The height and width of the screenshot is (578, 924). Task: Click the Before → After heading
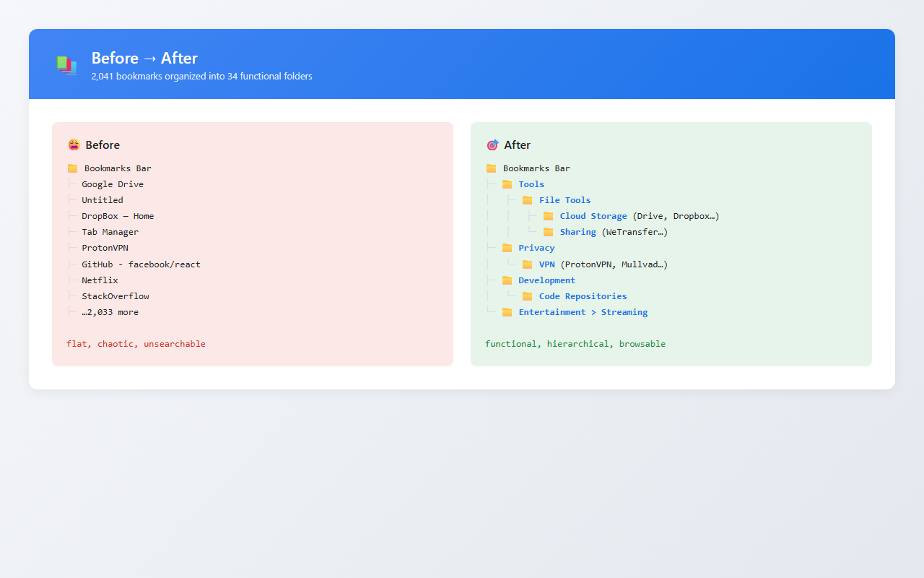[144, 58]
